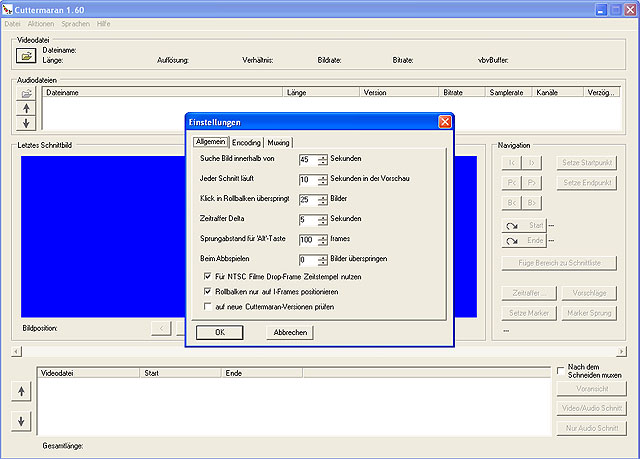Adjust Zeitraffer Delta seconds spinner

pos(322,220)
